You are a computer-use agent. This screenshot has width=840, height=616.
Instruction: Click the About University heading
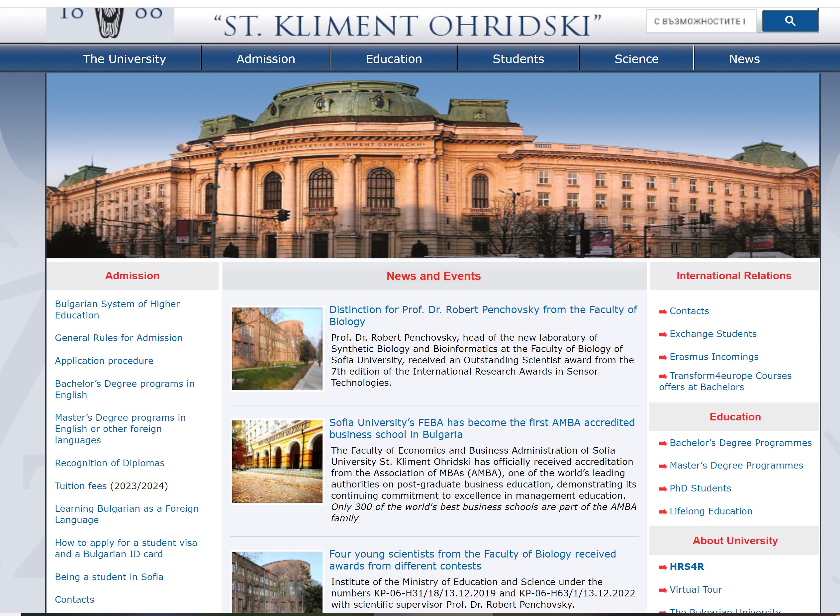click(735, 541)
